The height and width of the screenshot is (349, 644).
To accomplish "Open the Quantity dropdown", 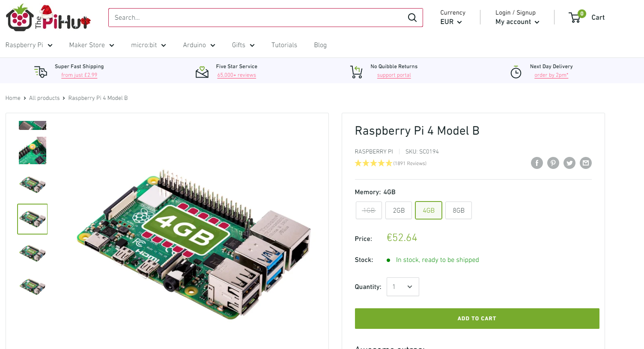I will pyautogui.click(x=403, y=287).
